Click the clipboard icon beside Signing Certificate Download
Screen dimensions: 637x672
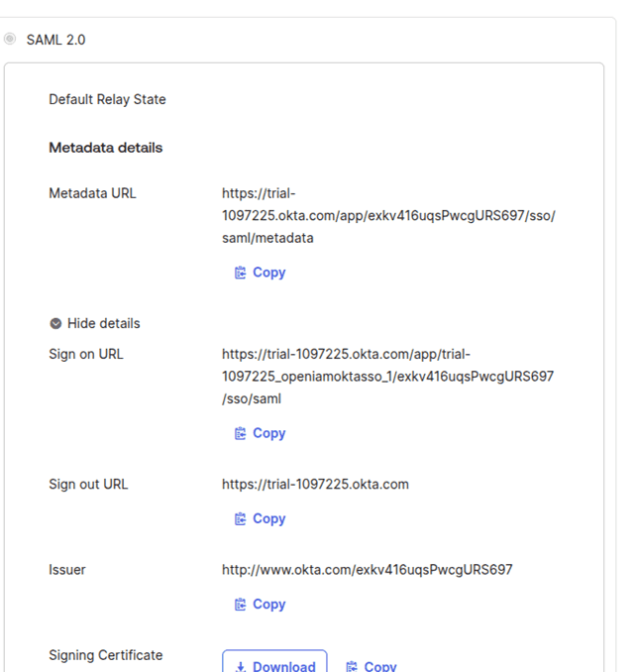click(352, 667)
